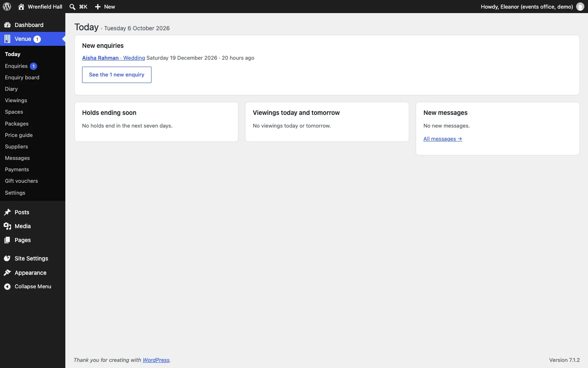This screenshot has width=588, height=368.
Task: Click the Enquiries count badge
Action: tap(33, 66)
